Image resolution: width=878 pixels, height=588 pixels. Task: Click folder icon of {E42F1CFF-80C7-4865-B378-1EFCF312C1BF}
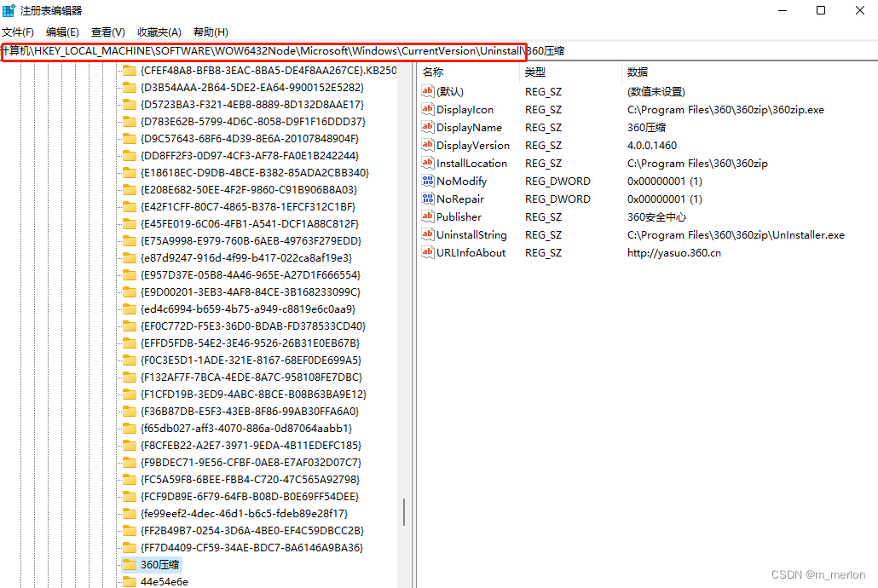click(130, 206)
